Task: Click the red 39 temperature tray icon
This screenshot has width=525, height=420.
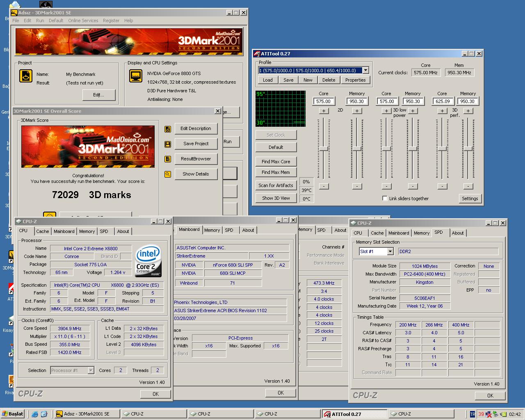Action: click(481, 414)
